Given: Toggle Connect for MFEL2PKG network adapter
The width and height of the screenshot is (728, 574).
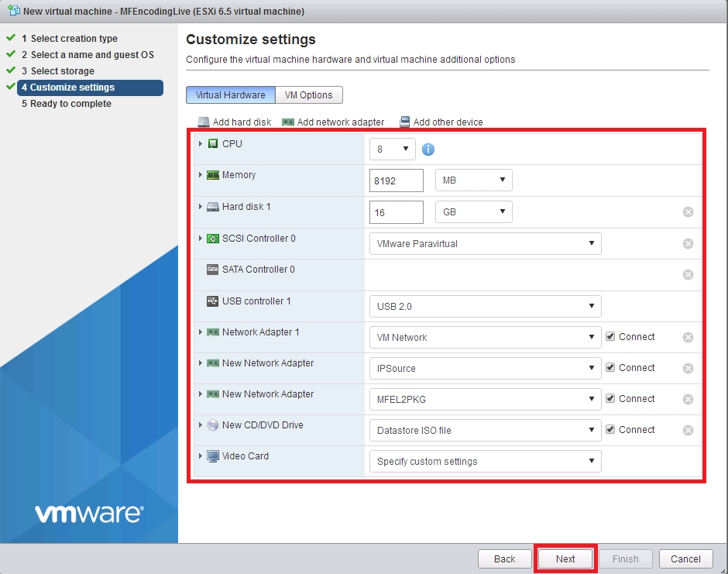Looking at the screenshot, I should point(610,398).
